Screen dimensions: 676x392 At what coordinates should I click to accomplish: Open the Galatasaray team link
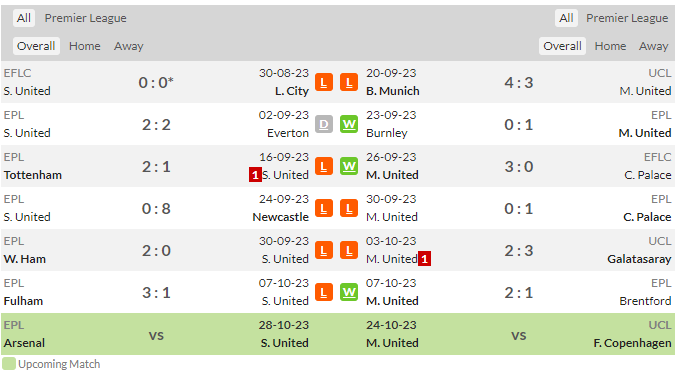click(639, 259)
